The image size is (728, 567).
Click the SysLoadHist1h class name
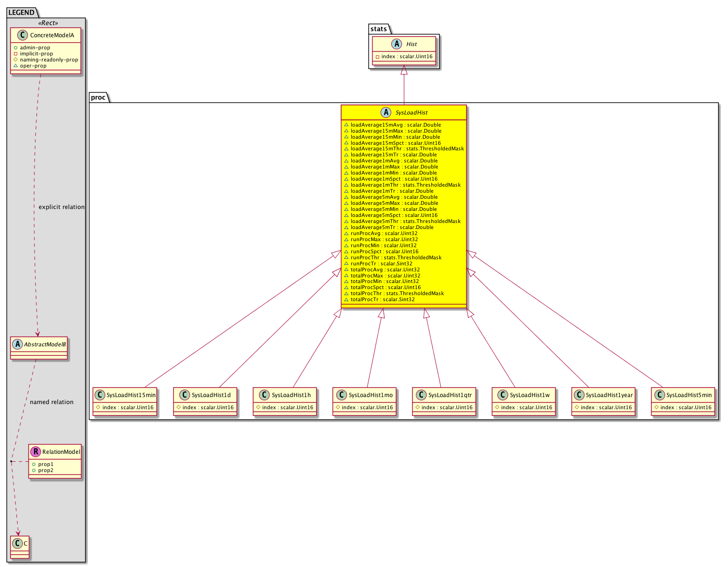pyautogui.click(x=291, y=395)
